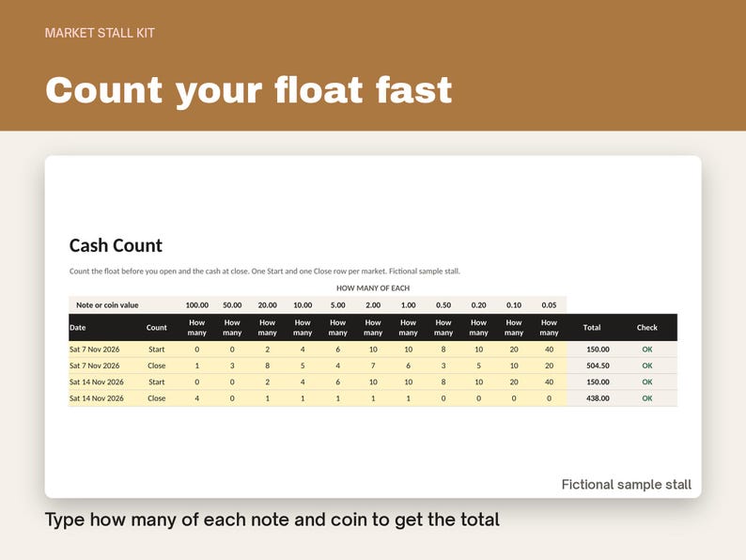This screenshot has height=560, width=746.
Task: Click the 438.00 total
Action: 598,398
